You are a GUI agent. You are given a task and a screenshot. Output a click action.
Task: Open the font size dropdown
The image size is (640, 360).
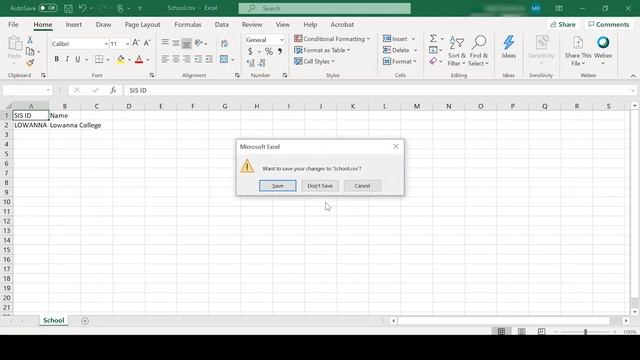(x=128, y=44)
